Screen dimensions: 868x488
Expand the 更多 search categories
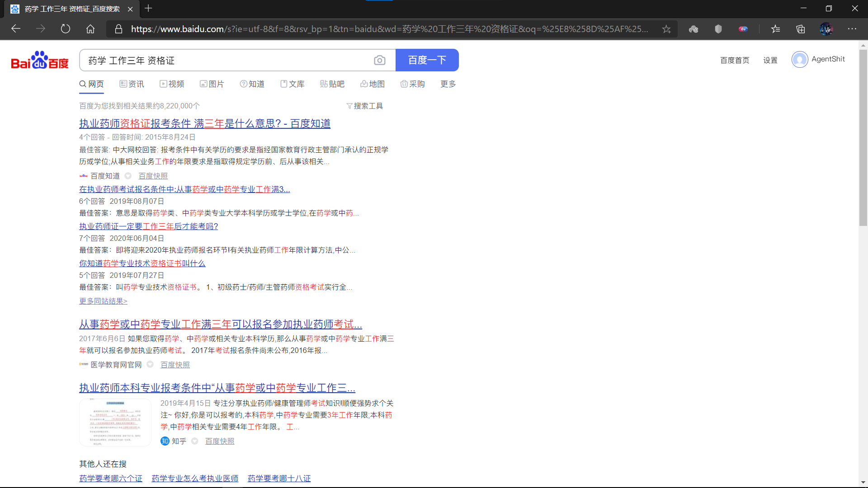pos(448,84)
